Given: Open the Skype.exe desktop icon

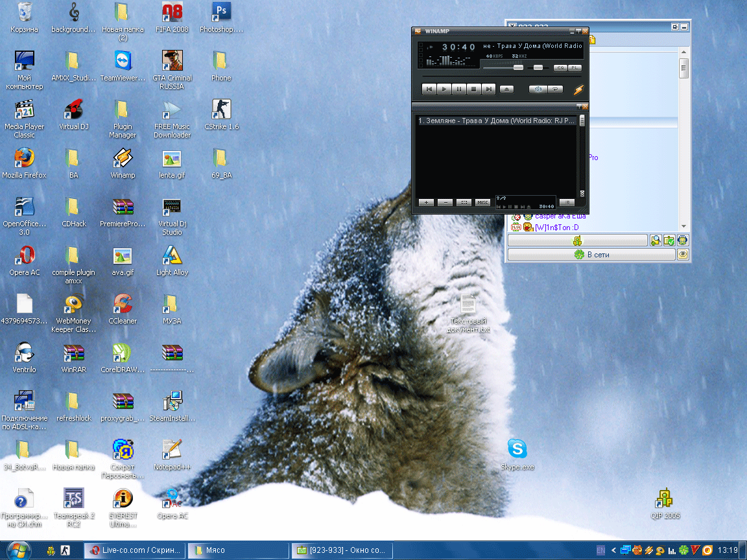Looking at the screenshot, I should tap(517, 449).
